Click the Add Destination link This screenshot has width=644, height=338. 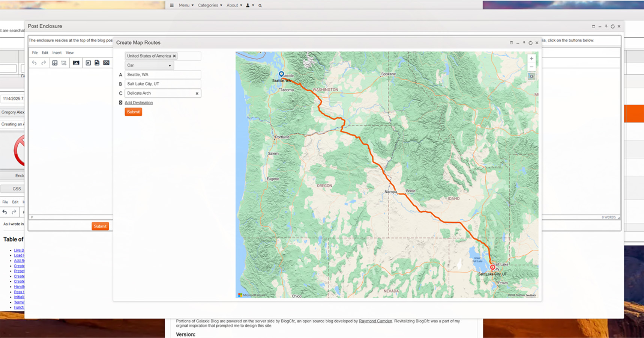pyautogui.click(x=139, y=103)
